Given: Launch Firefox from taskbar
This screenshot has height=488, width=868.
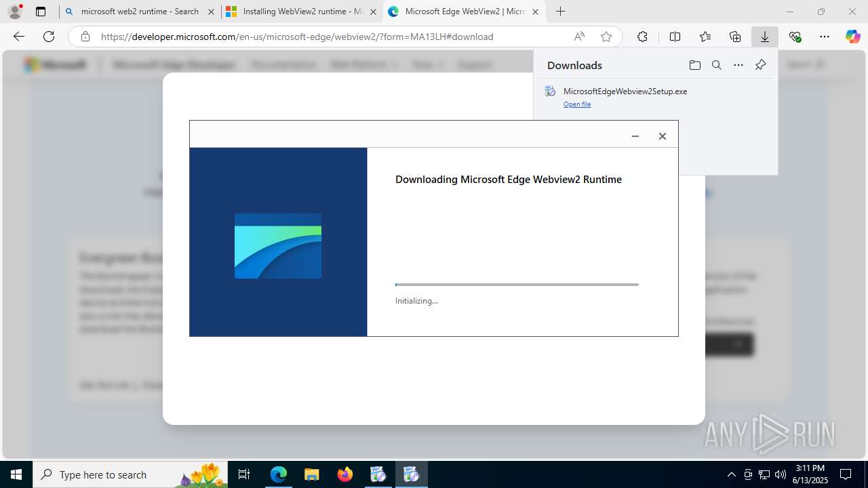Looking at the screenshot, I should point(345,474).
